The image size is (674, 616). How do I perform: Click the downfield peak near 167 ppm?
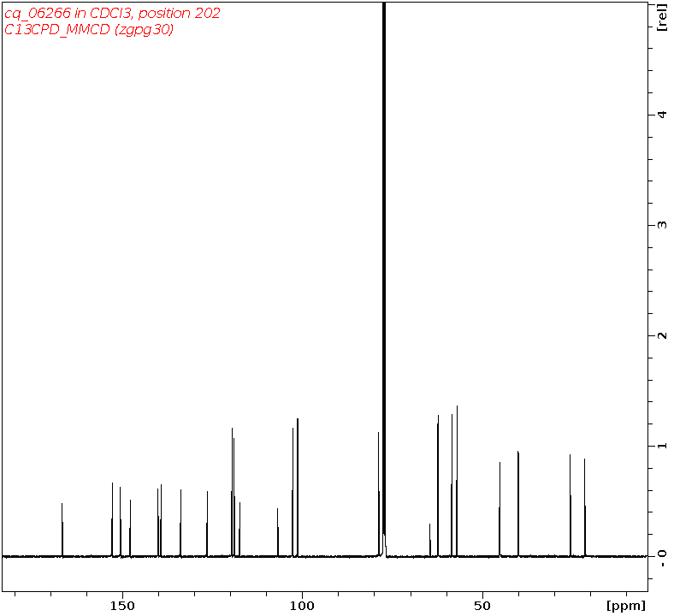click(62, 530)
